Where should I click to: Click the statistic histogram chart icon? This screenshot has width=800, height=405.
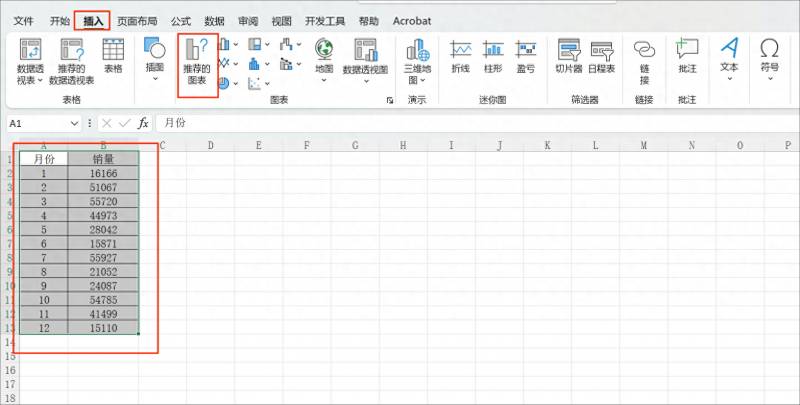[255, 63]
